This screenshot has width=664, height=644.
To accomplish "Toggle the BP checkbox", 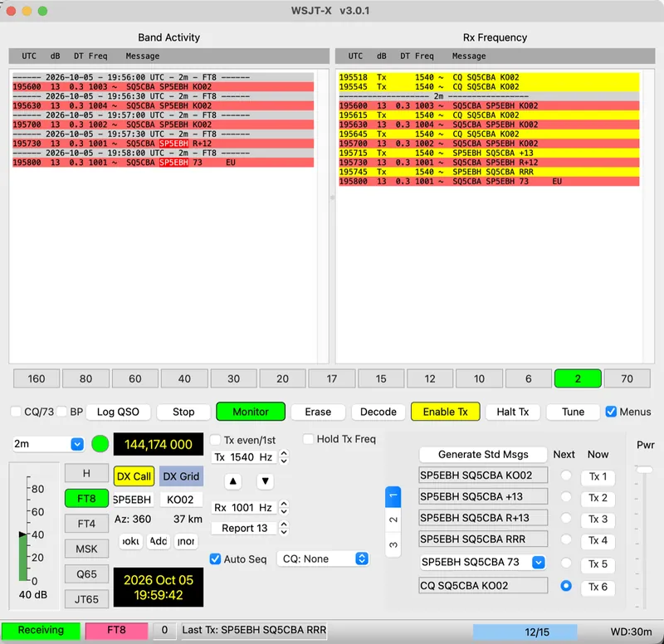I will [x=61, y=412].
